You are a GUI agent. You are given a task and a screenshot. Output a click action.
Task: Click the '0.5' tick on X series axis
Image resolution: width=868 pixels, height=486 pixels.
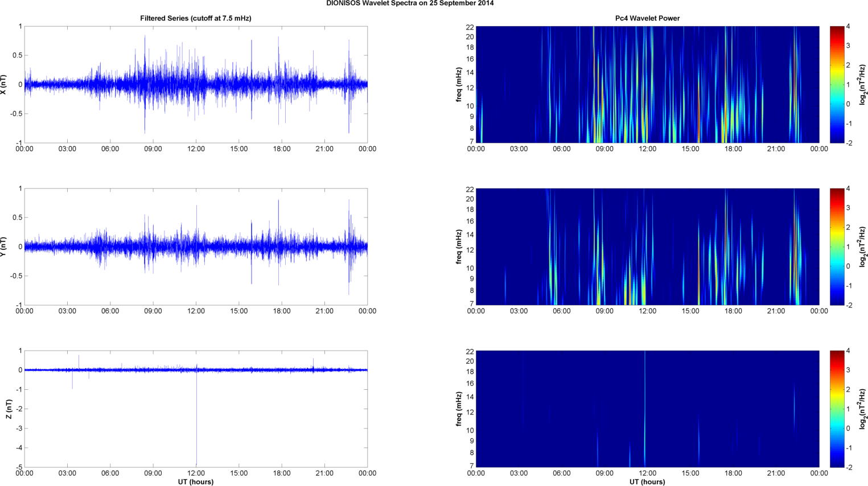coord(17,55)
